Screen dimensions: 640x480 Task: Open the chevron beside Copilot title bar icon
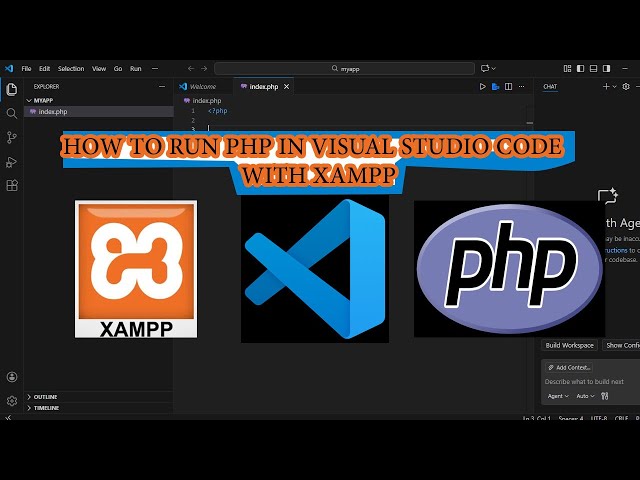[493, 69]
